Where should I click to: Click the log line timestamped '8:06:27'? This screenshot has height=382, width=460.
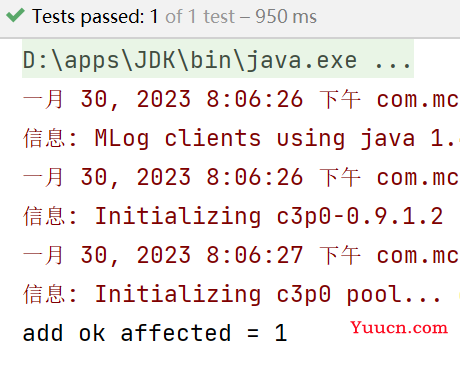(241, 255)
